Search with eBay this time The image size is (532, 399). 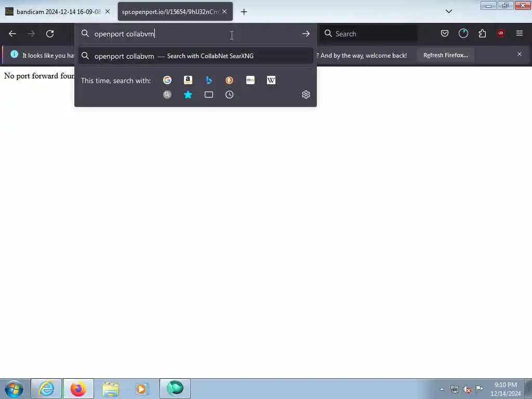coord(250,80)
